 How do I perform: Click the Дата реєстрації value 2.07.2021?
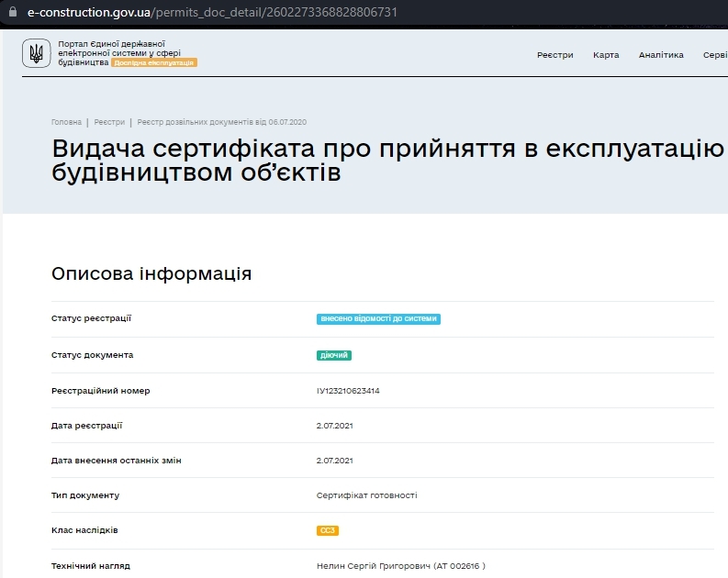[335, 426]
